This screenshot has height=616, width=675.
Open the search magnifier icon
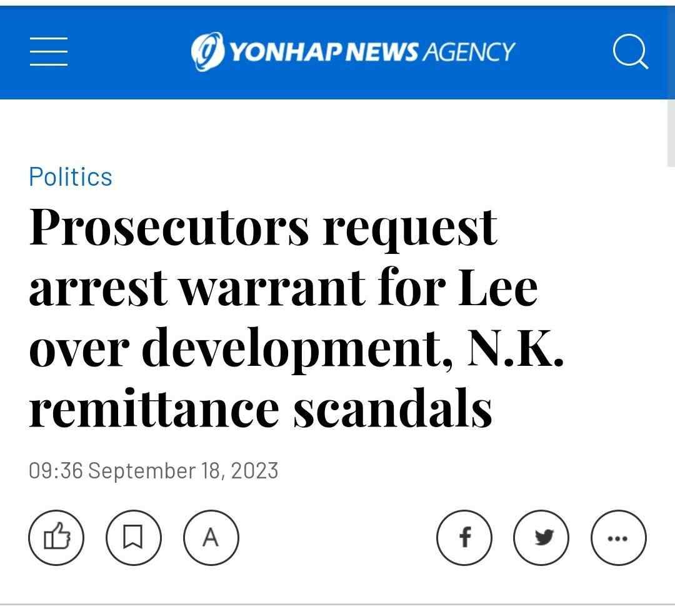pos(629,51)
